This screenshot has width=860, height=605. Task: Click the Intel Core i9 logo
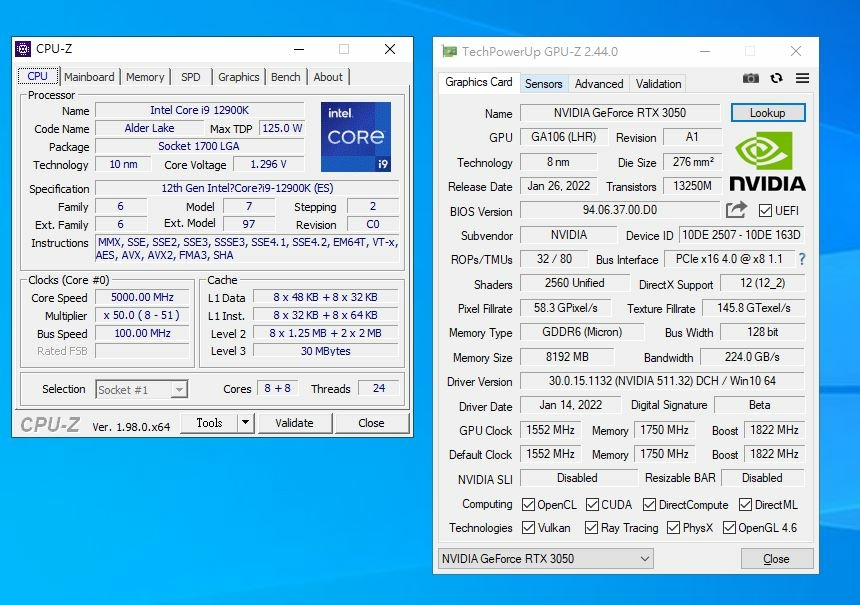(356, 137)
